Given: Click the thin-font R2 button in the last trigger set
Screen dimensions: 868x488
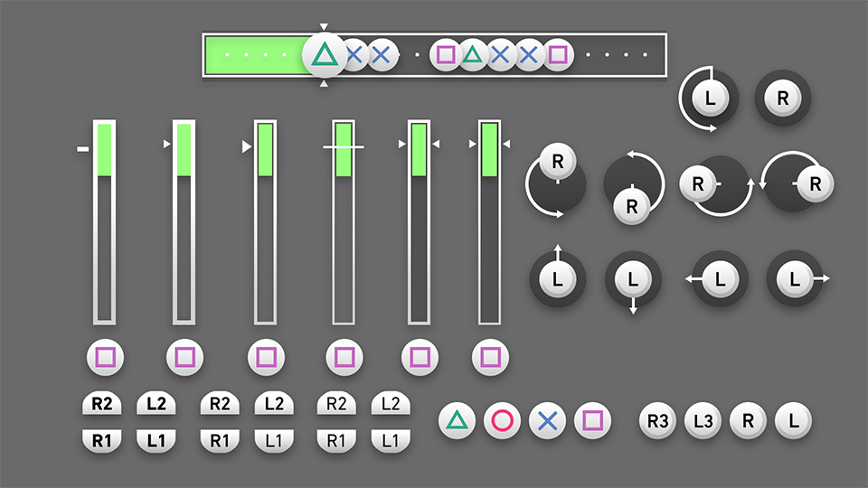Looking at the screenshot, I should 336,403.
